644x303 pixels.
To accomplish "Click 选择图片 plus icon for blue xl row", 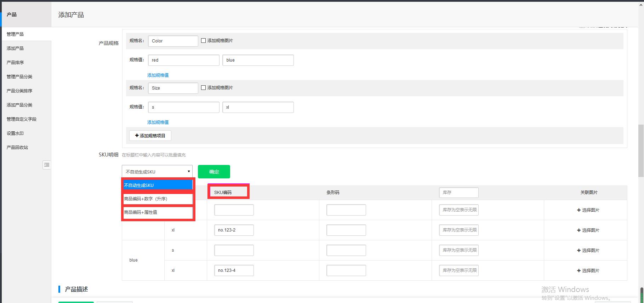I will coord(579,271).
